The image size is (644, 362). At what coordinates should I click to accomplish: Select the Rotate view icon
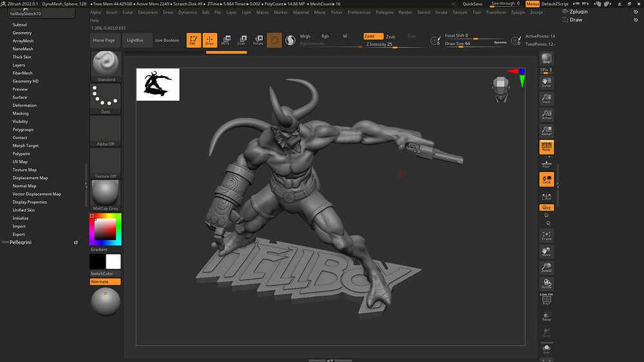point(546,284)
